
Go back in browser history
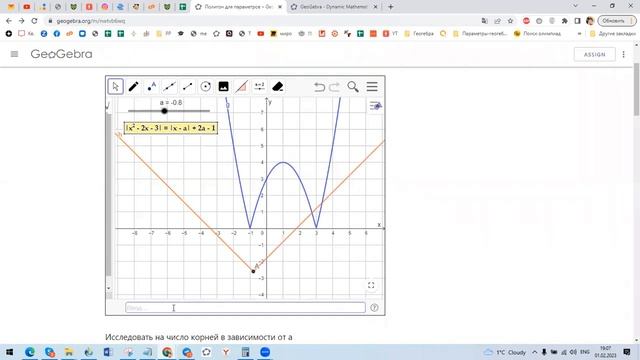click(x=9, y=21)
